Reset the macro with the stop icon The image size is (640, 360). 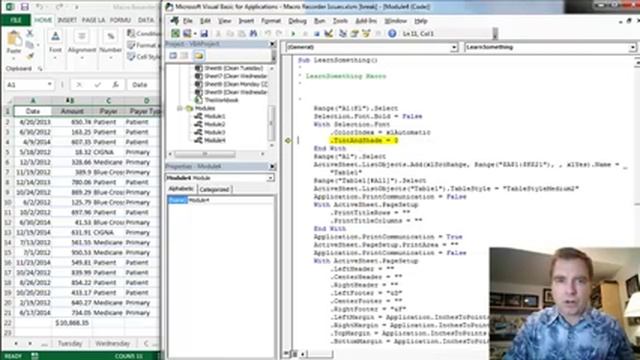[x=316, y=33]
